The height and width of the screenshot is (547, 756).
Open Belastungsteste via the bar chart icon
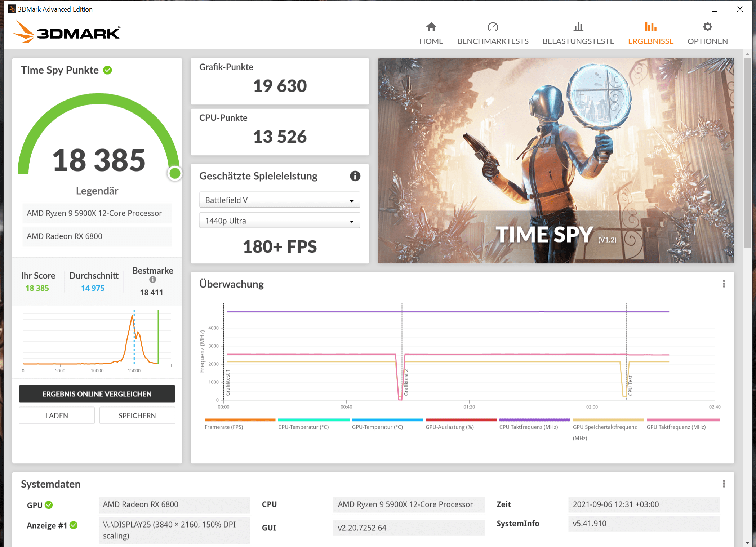tap(578, 27)
